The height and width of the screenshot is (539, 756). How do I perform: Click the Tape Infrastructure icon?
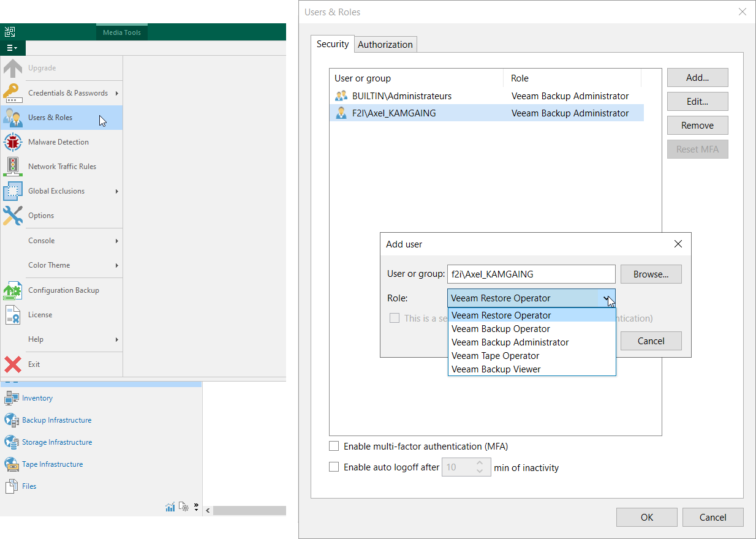tap(12, 464)
